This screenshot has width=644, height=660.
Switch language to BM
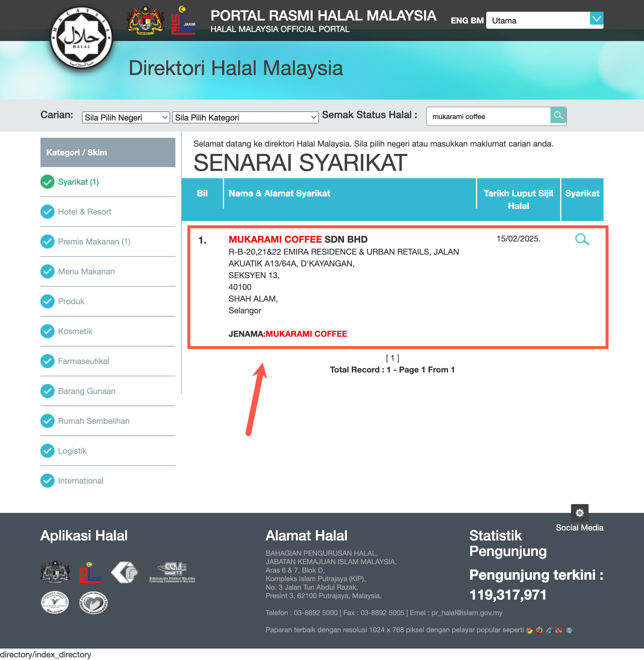click(477, 21)
